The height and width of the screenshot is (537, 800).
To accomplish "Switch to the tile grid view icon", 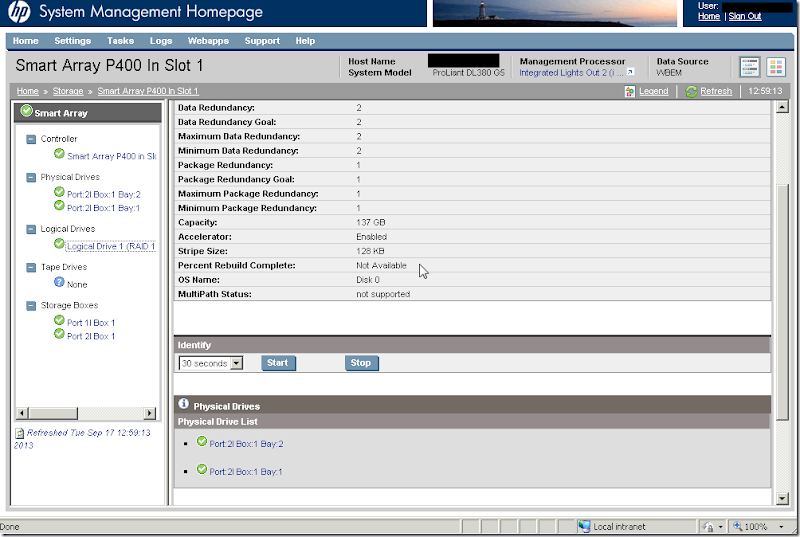I will (x=776, y=67).
